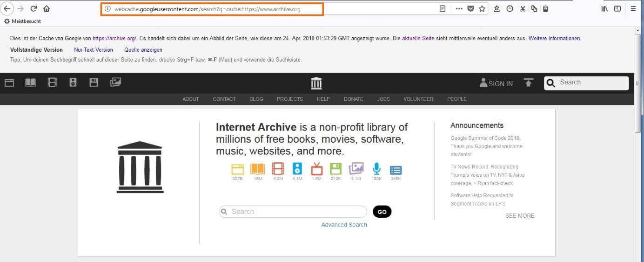The image size is (644, 262).
Task: Click the blue microphone concerts icon
Action: (x=376, y=169)
